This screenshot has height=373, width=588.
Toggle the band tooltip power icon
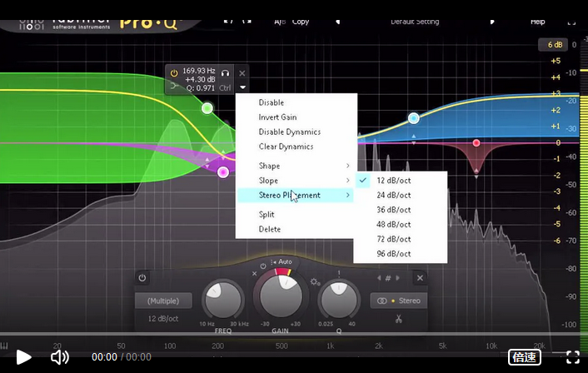click(x=174, y=73)
